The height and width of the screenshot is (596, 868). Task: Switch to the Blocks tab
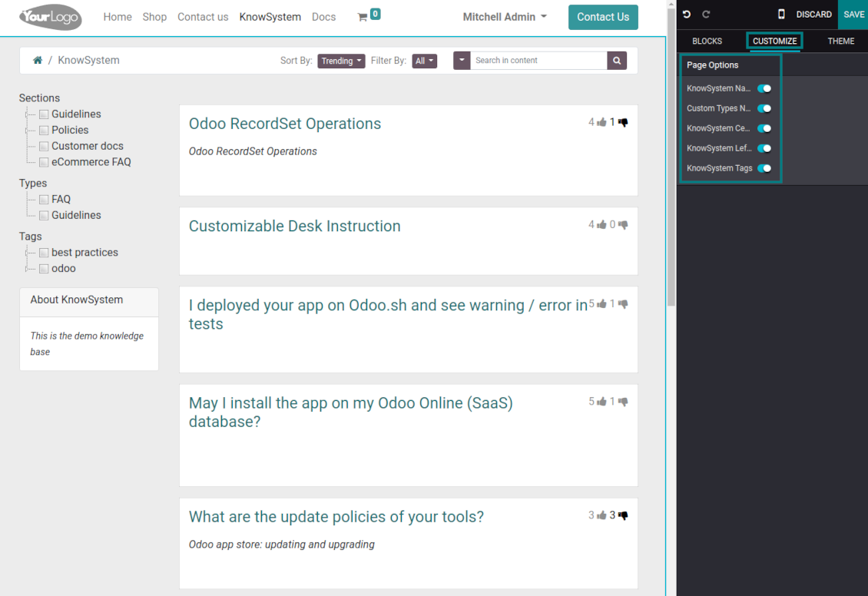[707, 41]
